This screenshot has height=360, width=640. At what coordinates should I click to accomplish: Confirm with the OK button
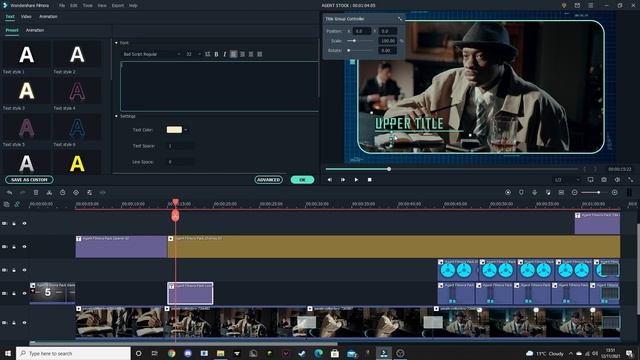tap(302, 180)
